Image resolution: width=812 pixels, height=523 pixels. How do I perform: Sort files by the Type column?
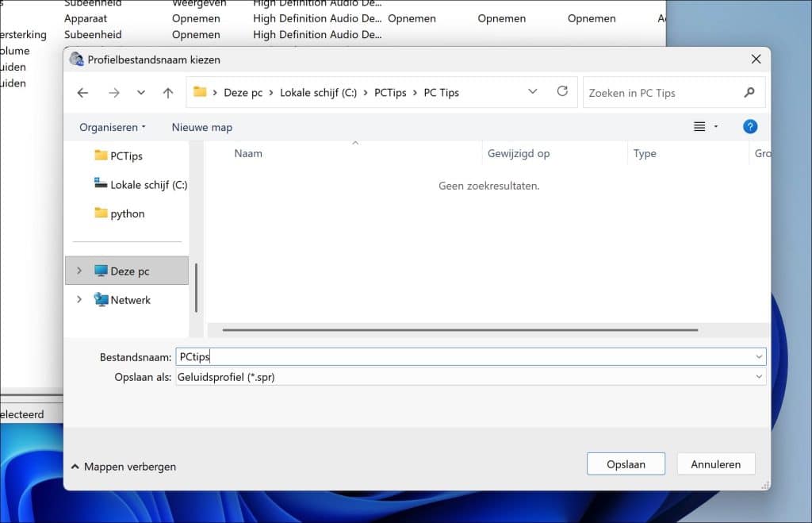coord(644,153)
